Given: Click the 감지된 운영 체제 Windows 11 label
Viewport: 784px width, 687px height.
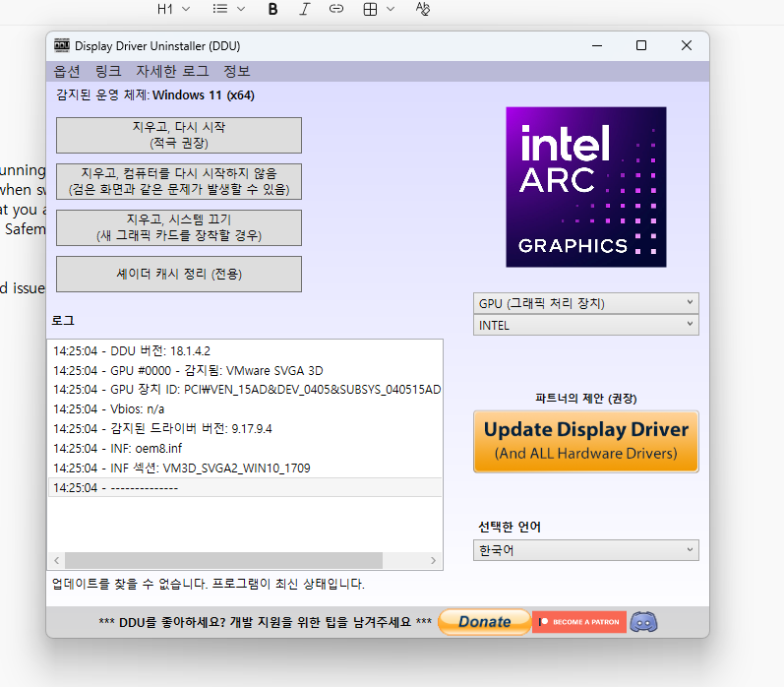Looking at the screenshot, I should [x=155, y=95].
